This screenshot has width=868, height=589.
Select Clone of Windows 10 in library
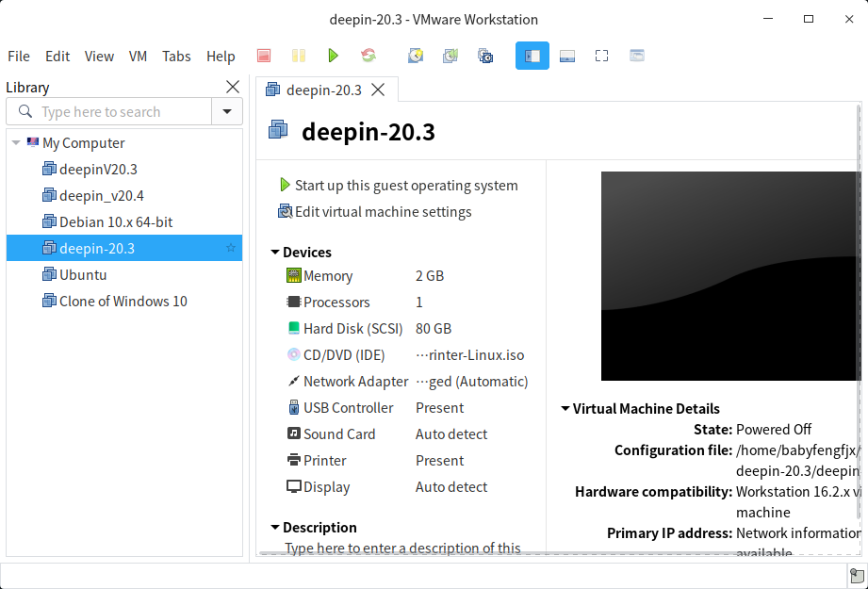coord(123,302)
